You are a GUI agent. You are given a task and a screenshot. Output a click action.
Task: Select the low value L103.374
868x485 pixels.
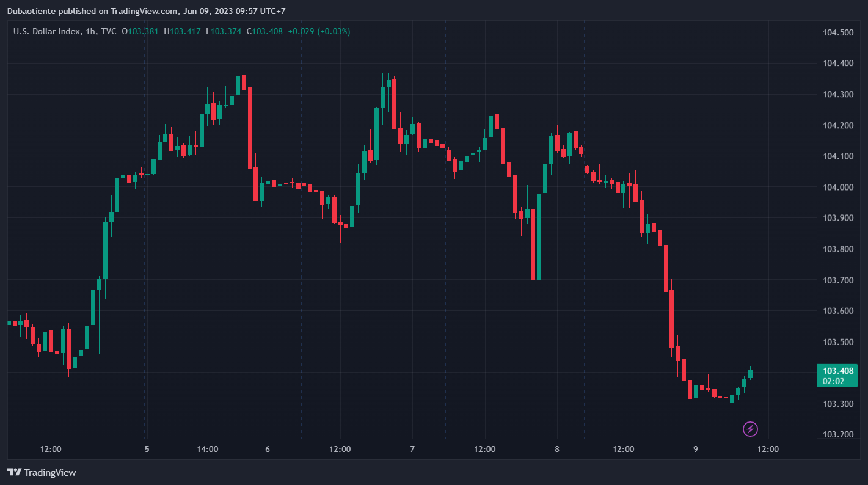point(224,31)
